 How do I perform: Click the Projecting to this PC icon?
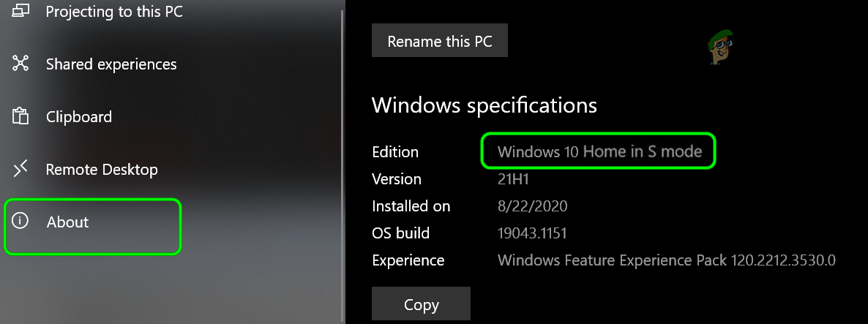pos(20,11)
